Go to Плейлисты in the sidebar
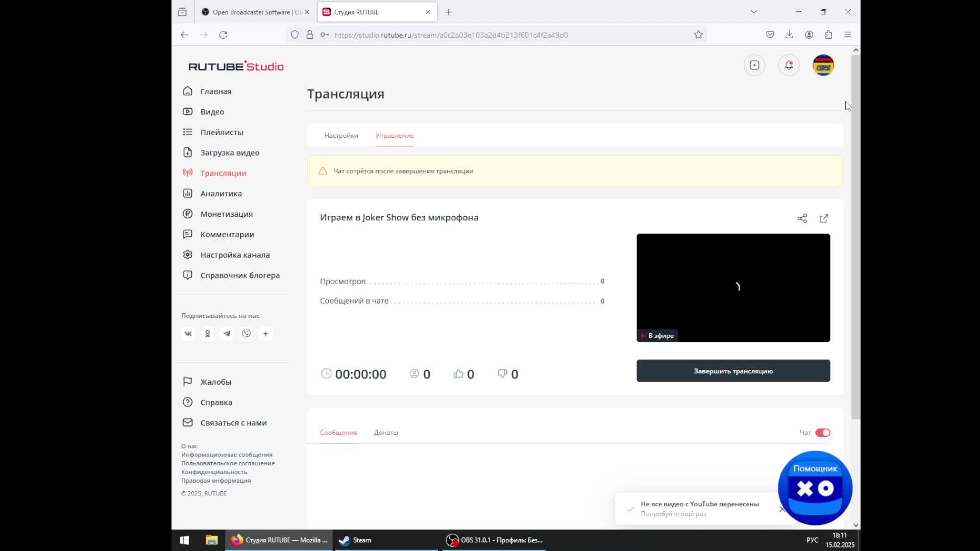The height and width of the screenshot is (551, 980). click(x=213, y=132)
